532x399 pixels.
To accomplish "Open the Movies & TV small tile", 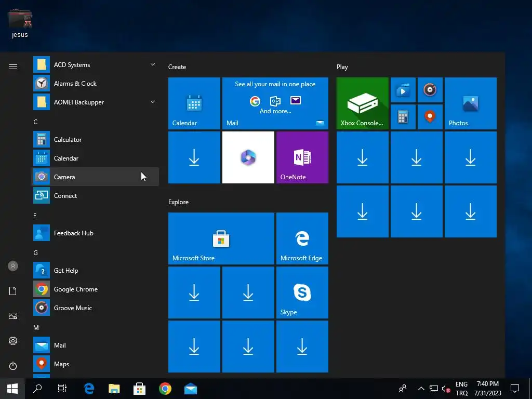I will (403, 90).
